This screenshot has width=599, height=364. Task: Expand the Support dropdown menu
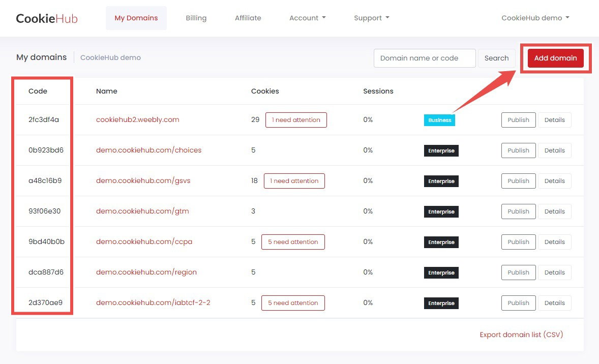(x=371, y=18)
